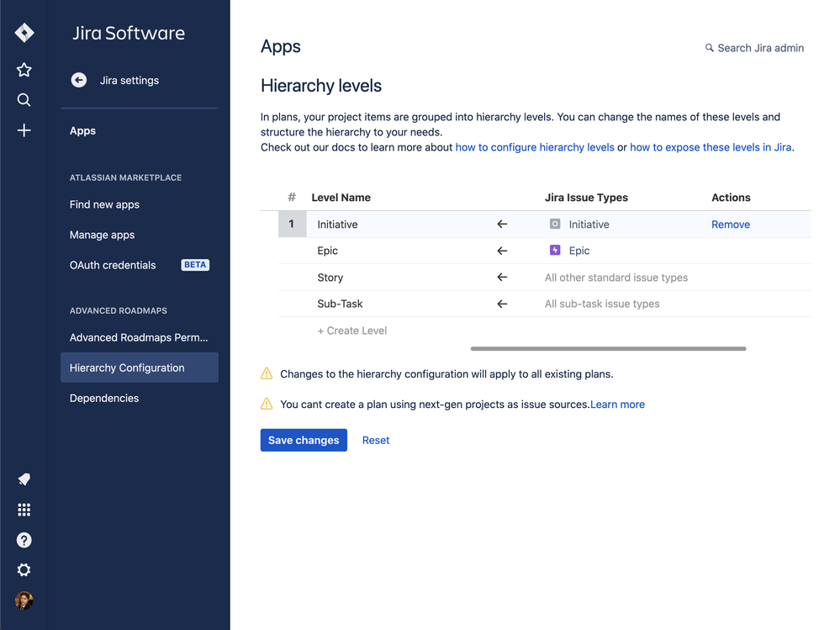Screen dimensions: 840x630
Task: Click + Create Level row
Action: tap(352, 331)
